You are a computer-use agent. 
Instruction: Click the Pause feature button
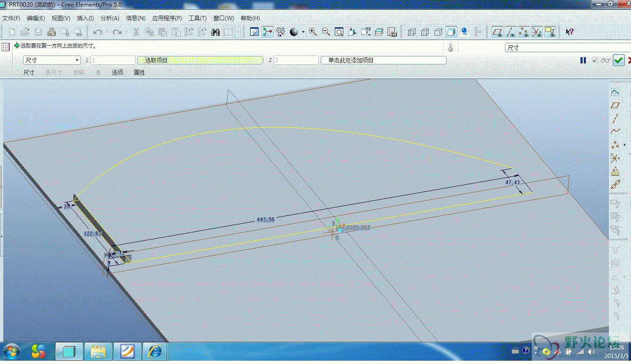tap(583, 60)
